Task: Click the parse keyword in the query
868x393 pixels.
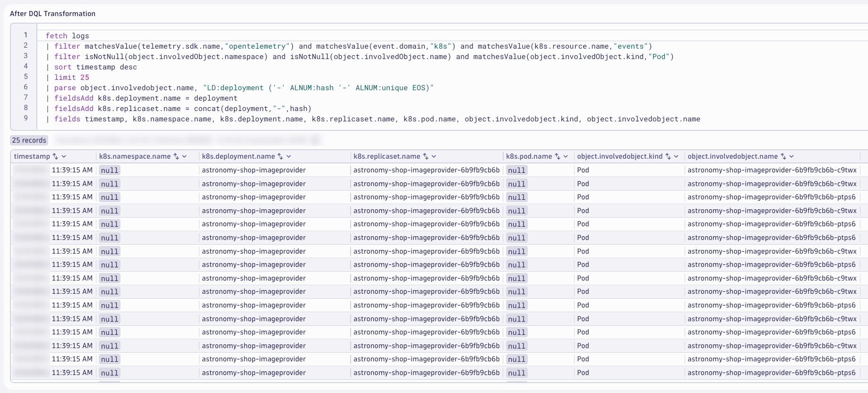Action: [65, 88]
